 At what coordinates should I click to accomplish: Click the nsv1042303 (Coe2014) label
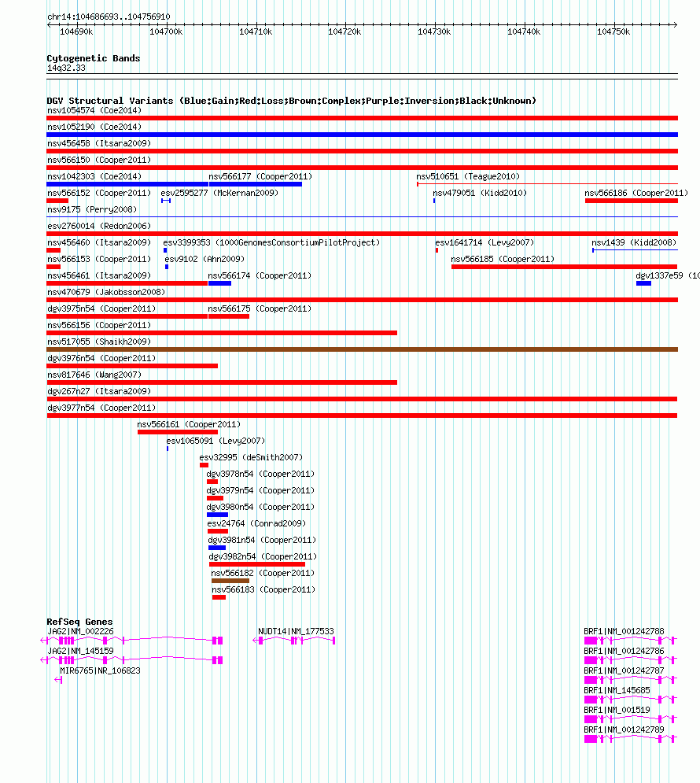(94, 176)
